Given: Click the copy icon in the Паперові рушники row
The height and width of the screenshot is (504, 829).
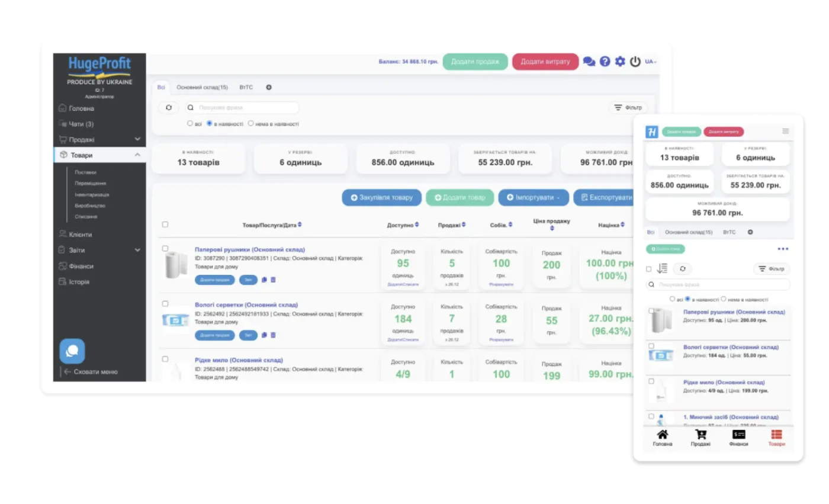Looking at the screenshot, I should (x=264, y=280).
